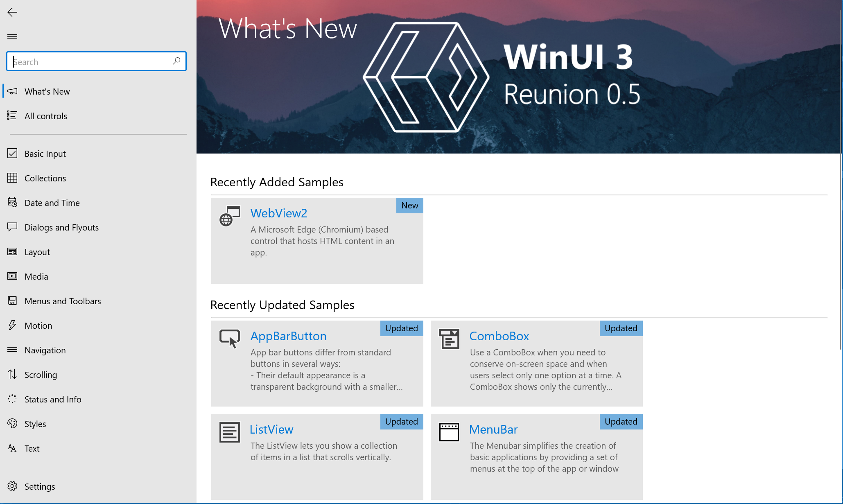
Task: Click the AppBarButton icon in samples
Action: click(229, 338)
